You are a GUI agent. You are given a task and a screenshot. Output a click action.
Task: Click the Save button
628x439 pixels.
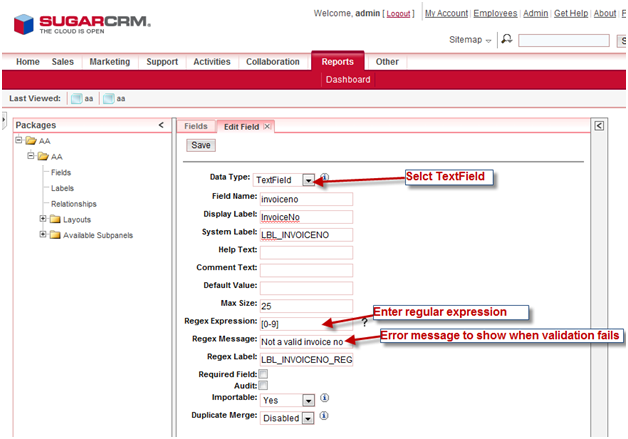tap(201, 145)
